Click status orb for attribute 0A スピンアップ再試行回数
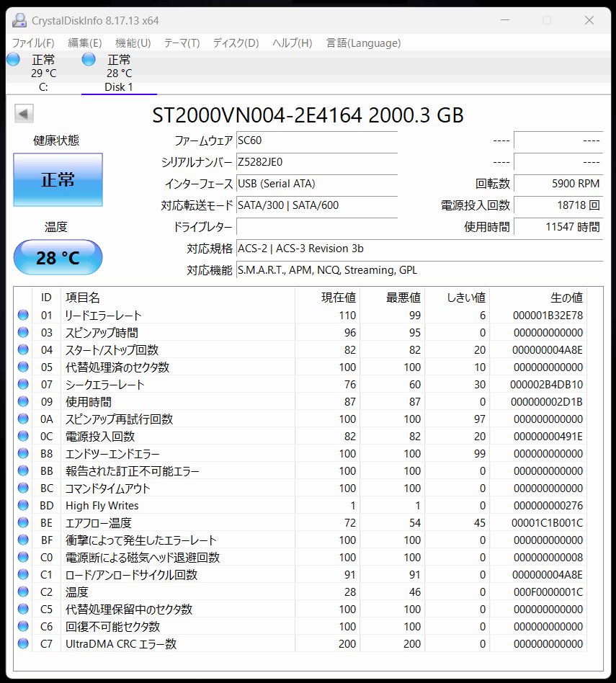Viewport: 616px width, 683px height. [x=23, y=419]
